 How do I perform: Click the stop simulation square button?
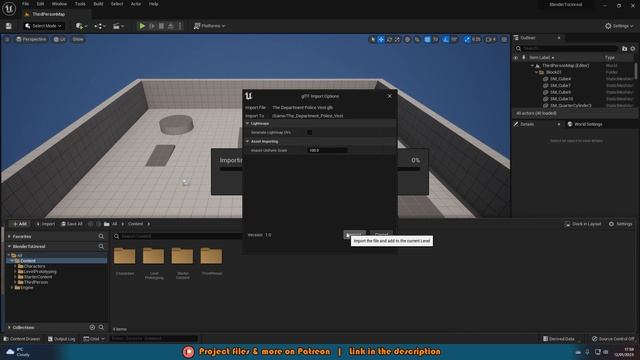[161, 26]
